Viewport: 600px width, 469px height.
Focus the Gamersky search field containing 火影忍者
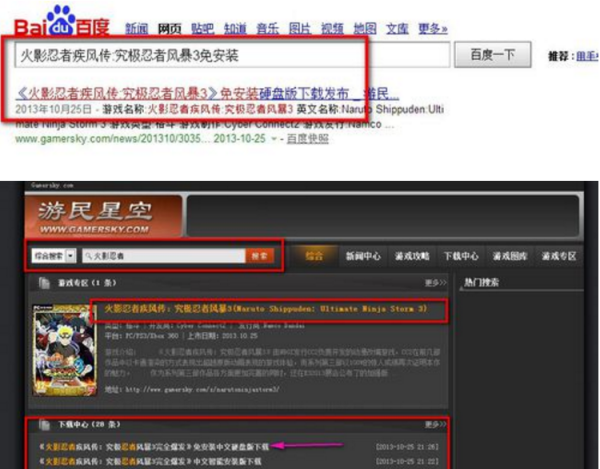[164, 256]
